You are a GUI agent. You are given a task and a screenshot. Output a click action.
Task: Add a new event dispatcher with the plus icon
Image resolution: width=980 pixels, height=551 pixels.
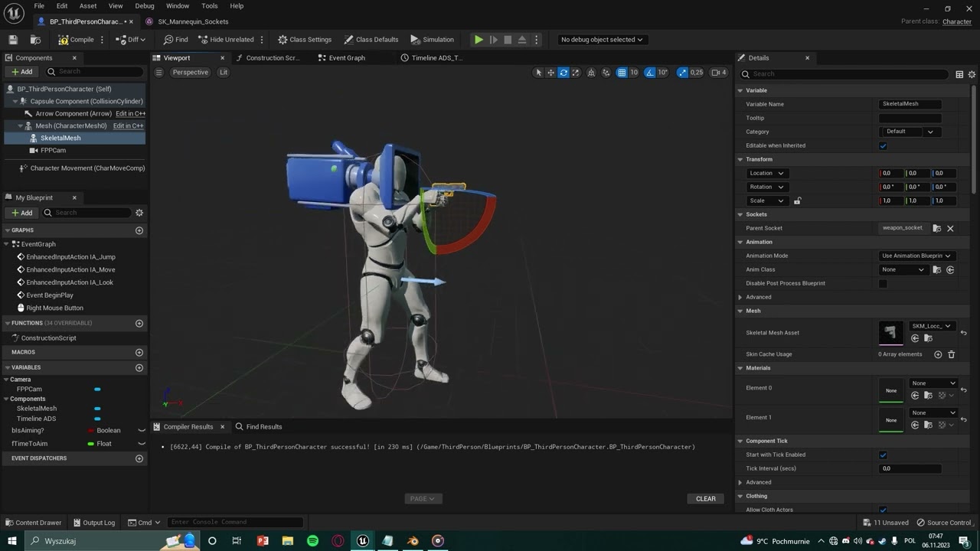pos(139,459)
